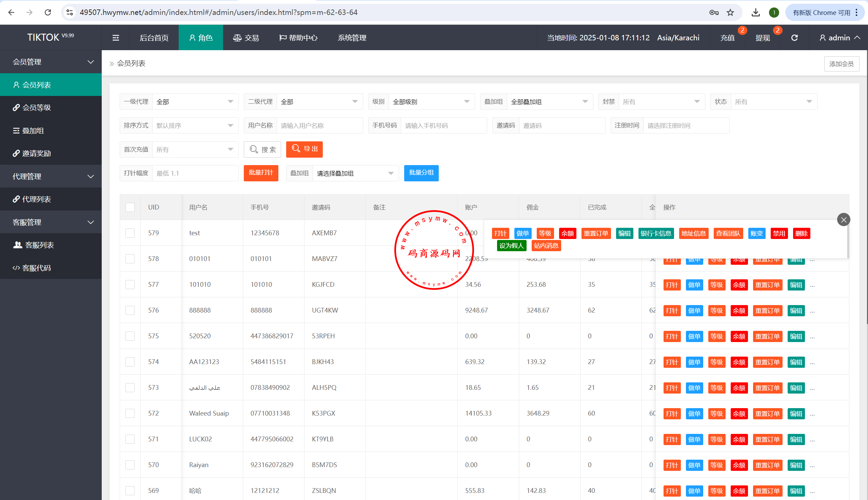868x500 pixels.
Task: Close the expanded operations popup
Action: tap(843, 220)
